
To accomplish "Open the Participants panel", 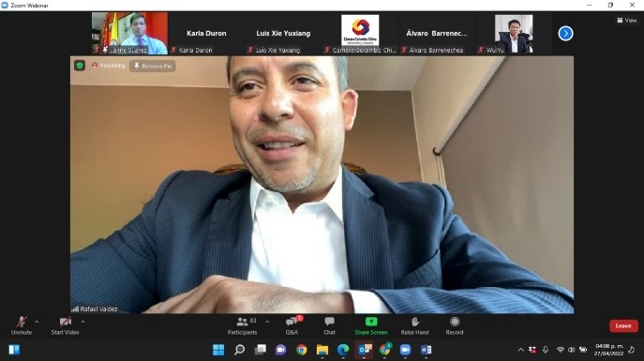I will pos(242,326).
